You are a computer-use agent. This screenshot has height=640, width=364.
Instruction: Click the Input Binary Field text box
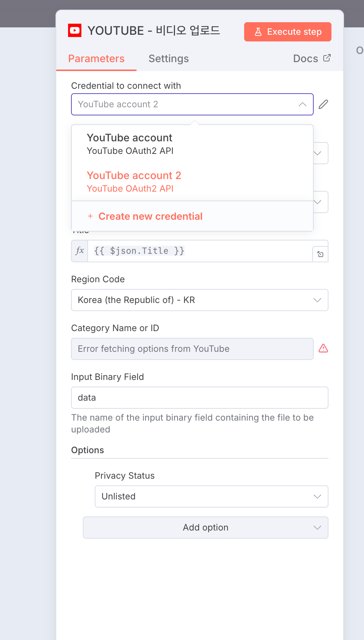pos(200,398)
